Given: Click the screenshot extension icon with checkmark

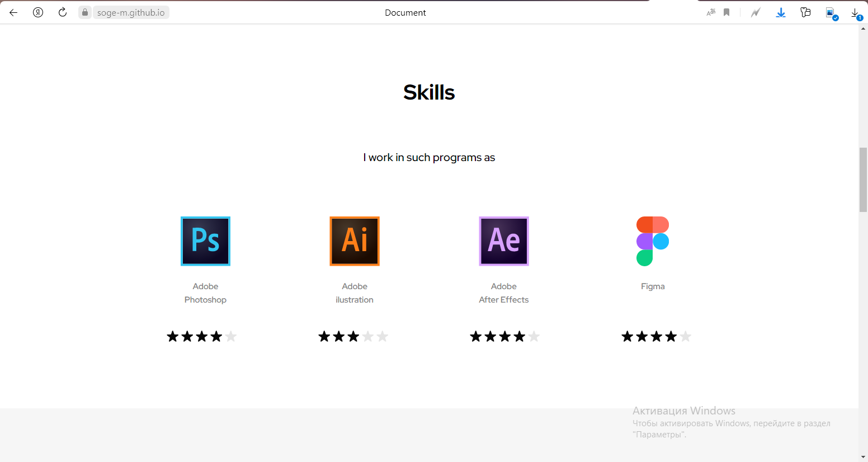Looking at the screenshot, I should (832, 13).
